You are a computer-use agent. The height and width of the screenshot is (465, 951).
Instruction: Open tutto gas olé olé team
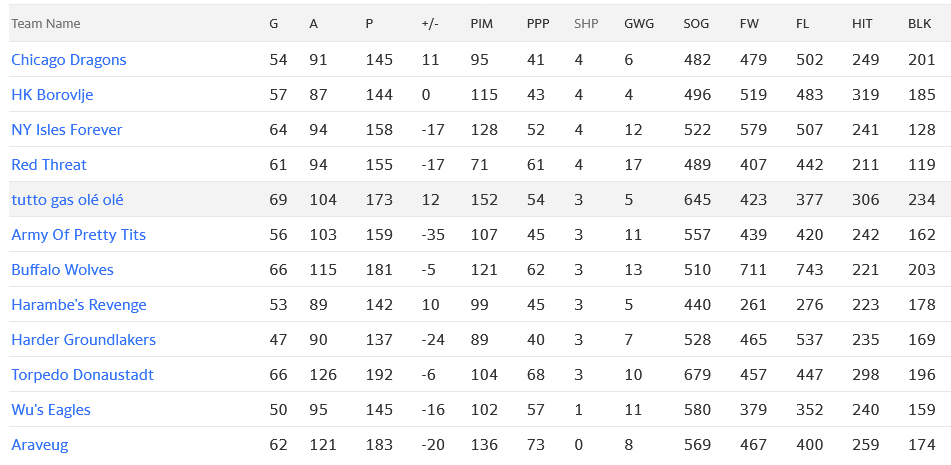pyautogui.click(x=67, y=200)
